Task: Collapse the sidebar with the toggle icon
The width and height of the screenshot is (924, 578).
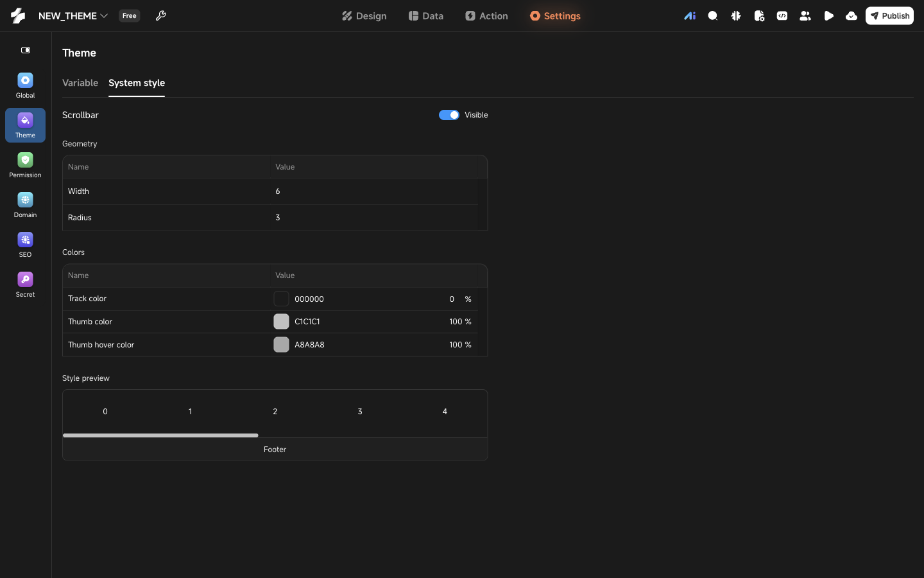Action: 26,50
